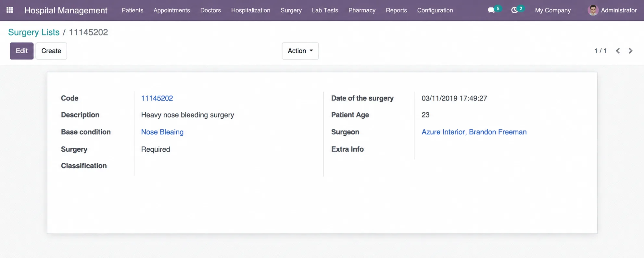Open the Appointments menu

(171, 10)
